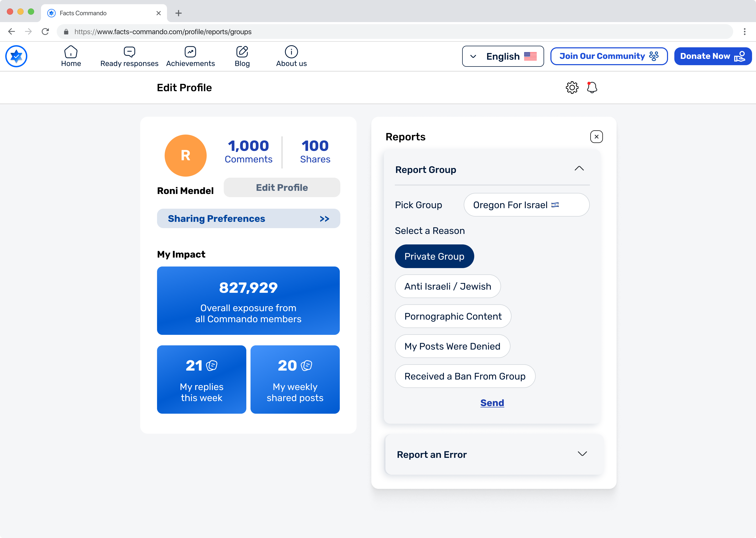Image resolution: width=756 pixels, height=538 pixels.
Task: Go to Achievements section
Action: point(190,56)
